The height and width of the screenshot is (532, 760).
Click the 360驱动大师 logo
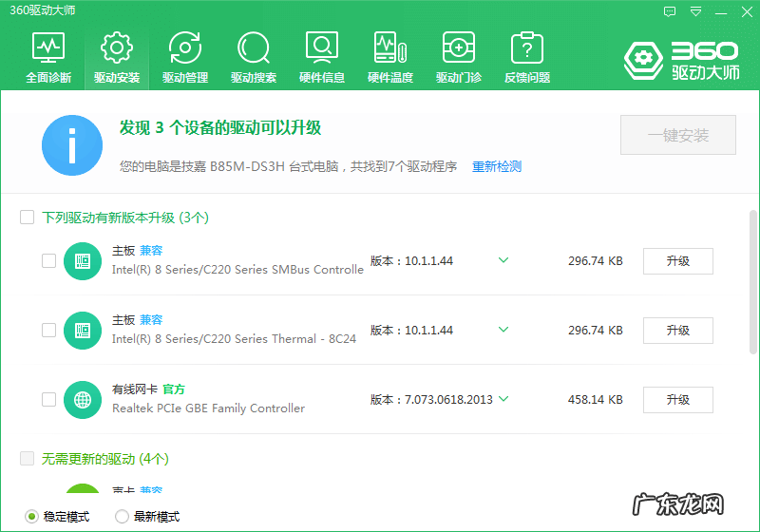681,61
